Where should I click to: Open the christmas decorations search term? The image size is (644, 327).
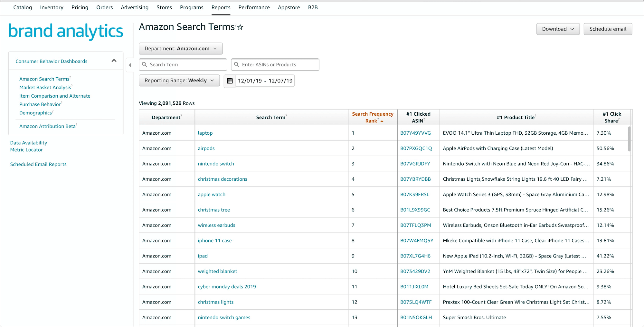click(x=223, y=179)
